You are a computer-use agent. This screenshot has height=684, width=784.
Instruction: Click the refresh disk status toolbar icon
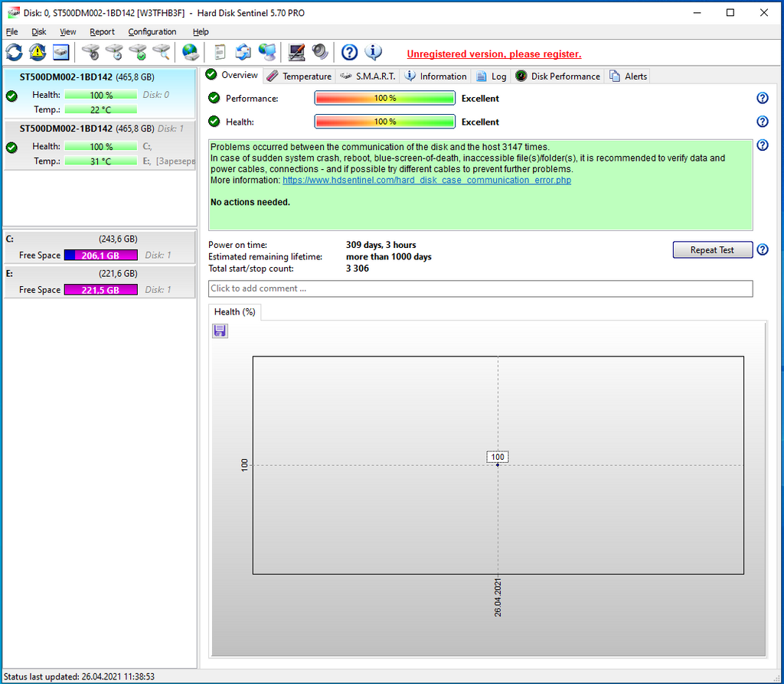(15, 52)
